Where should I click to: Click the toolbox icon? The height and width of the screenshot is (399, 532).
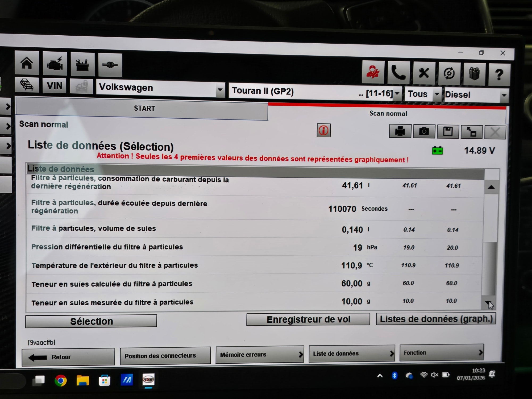point(82,65)
